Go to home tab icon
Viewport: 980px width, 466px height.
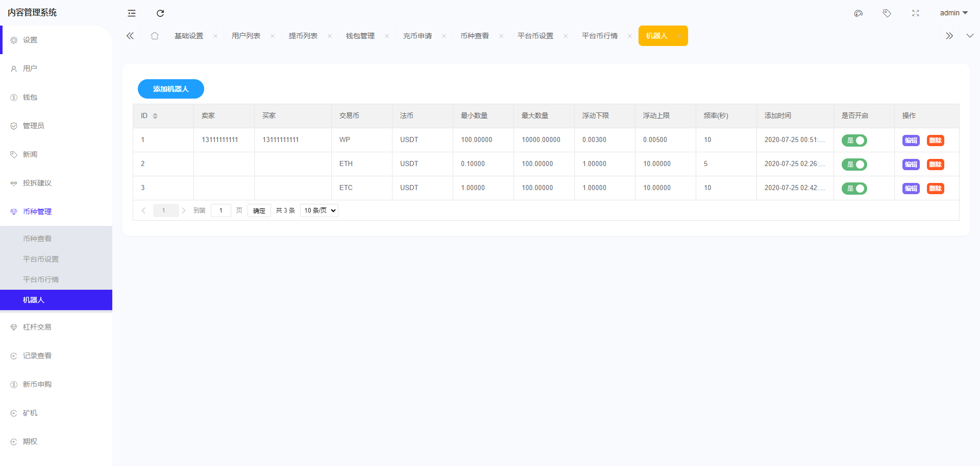tap(155, 36)
